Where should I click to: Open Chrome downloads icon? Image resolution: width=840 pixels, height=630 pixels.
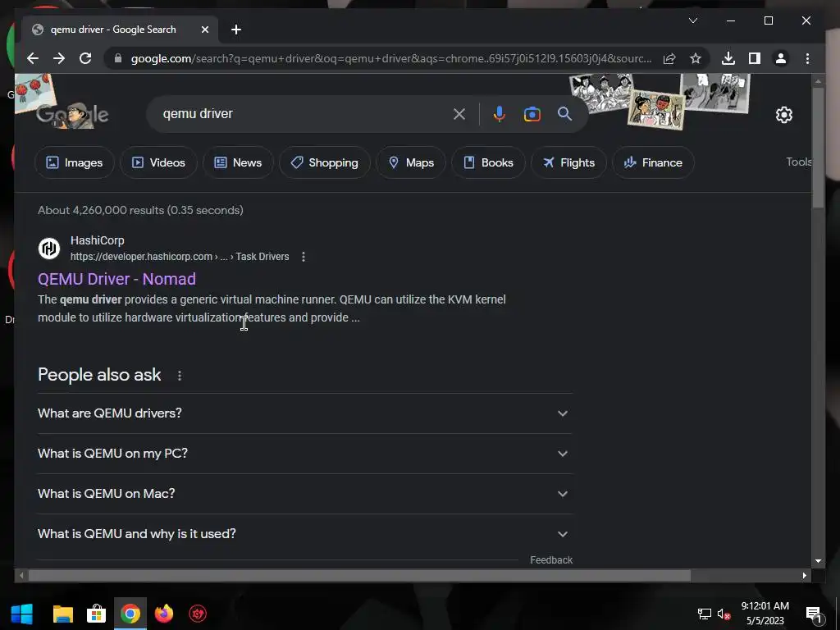point(728,58)
